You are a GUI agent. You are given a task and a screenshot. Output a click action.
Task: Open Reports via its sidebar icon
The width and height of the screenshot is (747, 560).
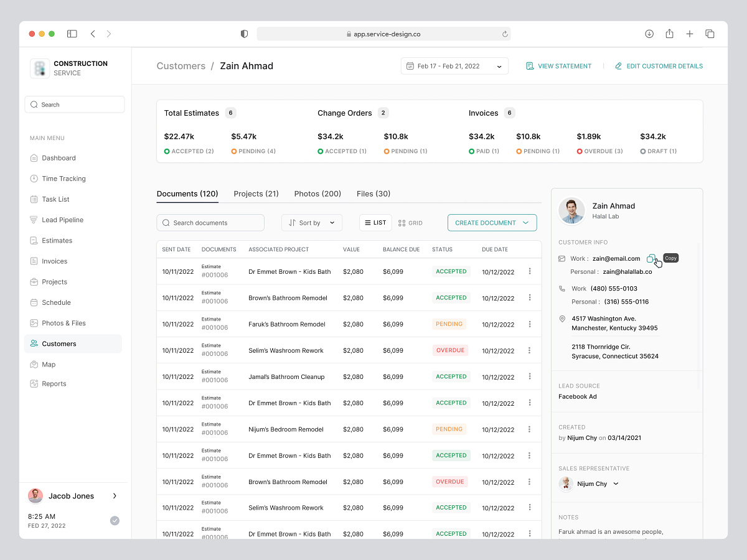[35, 383]
